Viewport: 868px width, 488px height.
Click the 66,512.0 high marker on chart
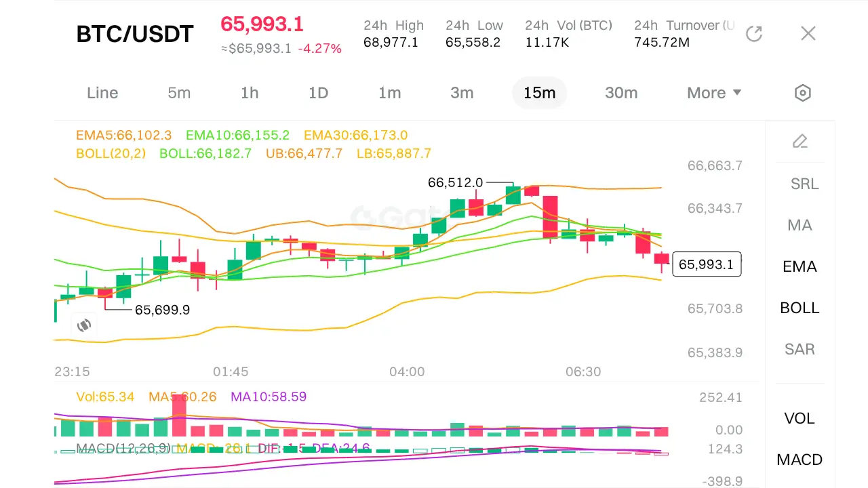point(455,182)
